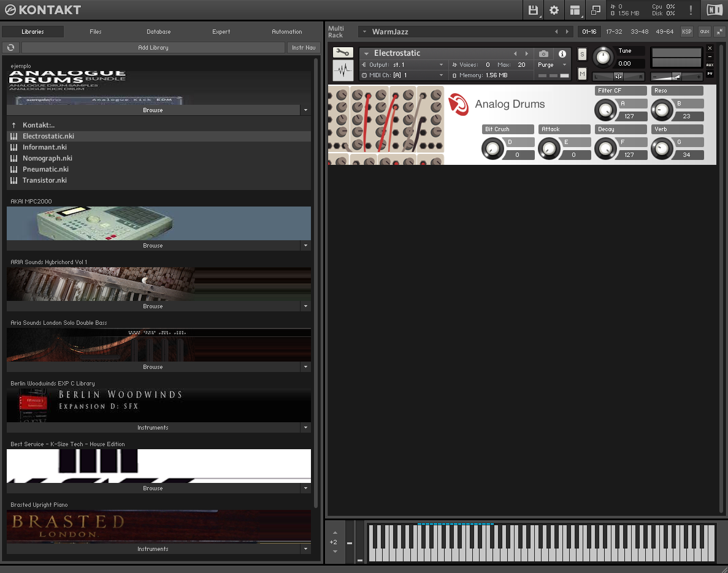Take a snapshot with camera icon
The height and width of the screenshot is (573, 728).
point(543,54)
